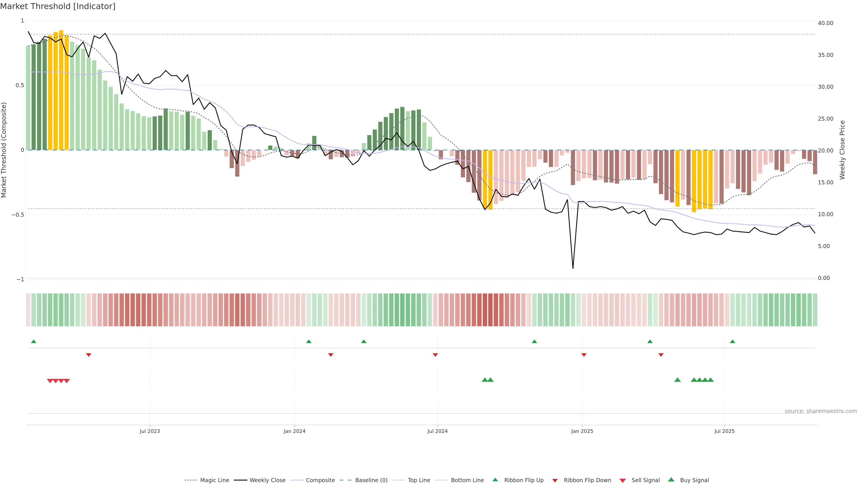Click the Jul 2023 x-axis label

[x=150, y=431]
